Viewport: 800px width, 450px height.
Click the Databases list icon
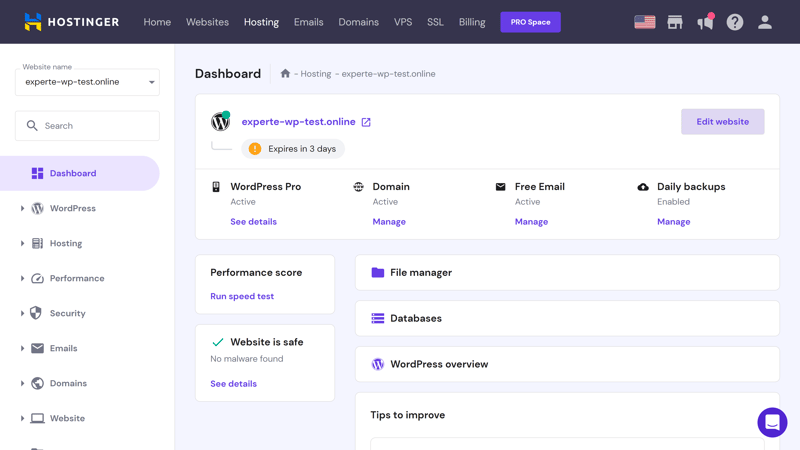tap(378, 318)
